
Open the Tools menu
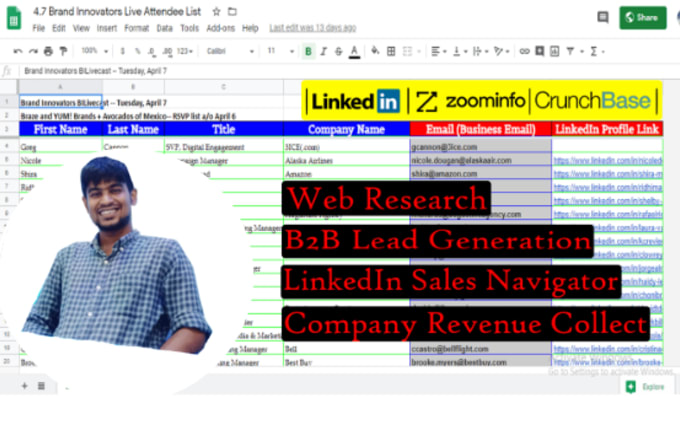tap(190, 28)
